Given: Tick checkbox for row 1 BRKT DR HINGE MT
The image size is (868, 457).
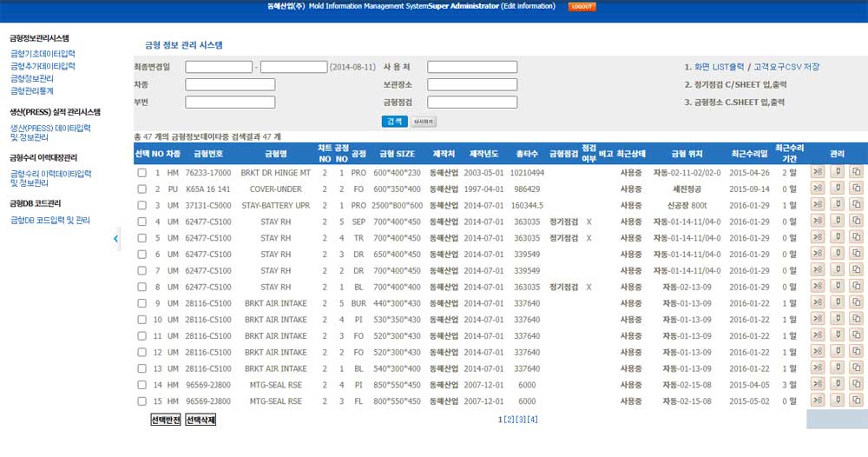Looking at the screenshot, I should pos(142,173).
